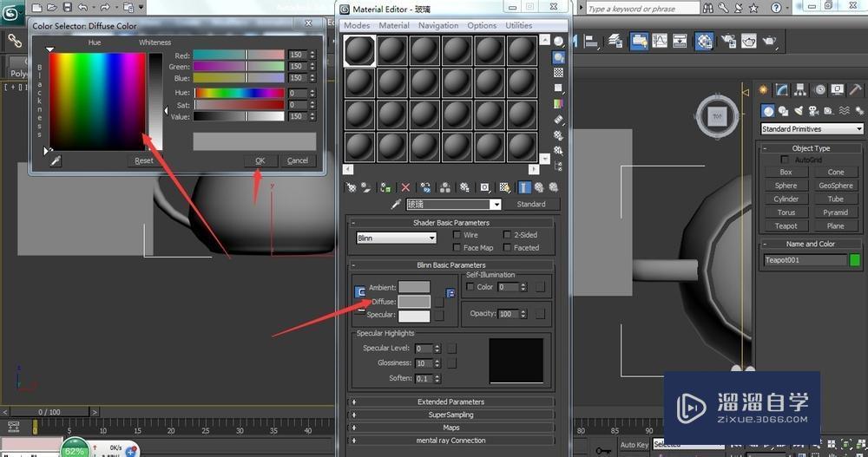
Task: Open Modes menu in Material Editor
Action: point(357,25)
